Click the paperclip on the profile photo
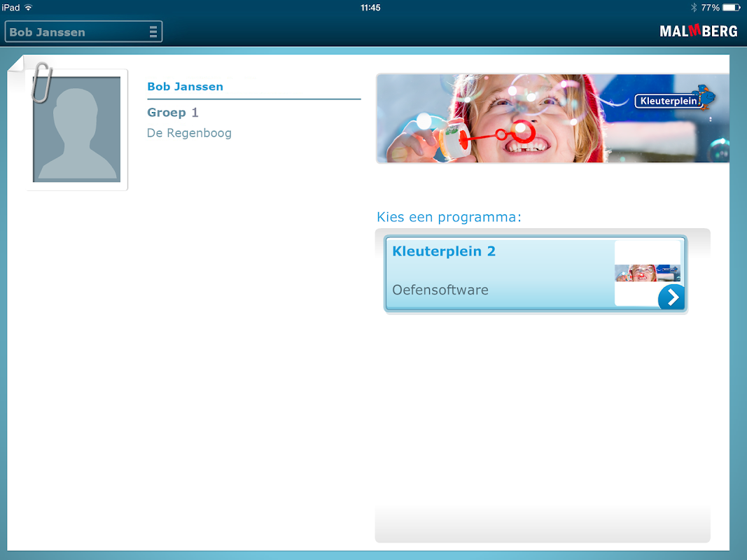 [41, 83]
